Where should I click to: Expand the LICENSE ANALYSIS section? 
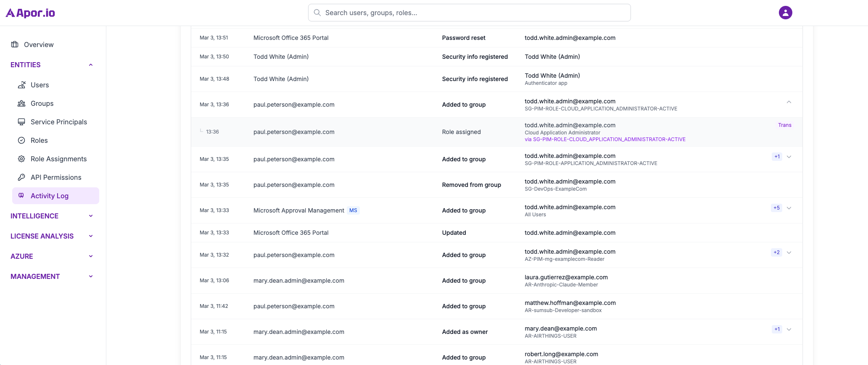coord(91,236)
